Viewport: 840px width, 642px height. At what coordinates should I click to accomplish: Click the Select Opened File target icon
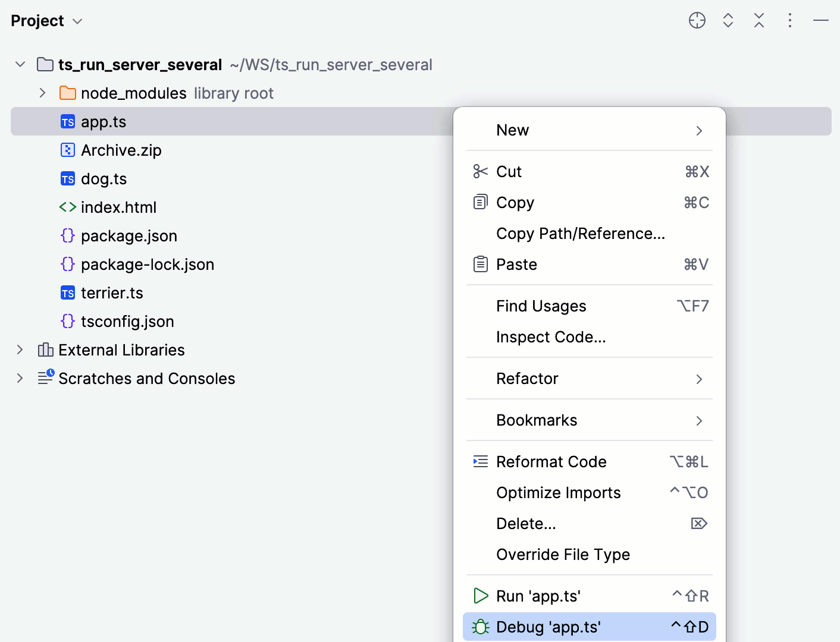pyautogui.click(x=697, y=20)
